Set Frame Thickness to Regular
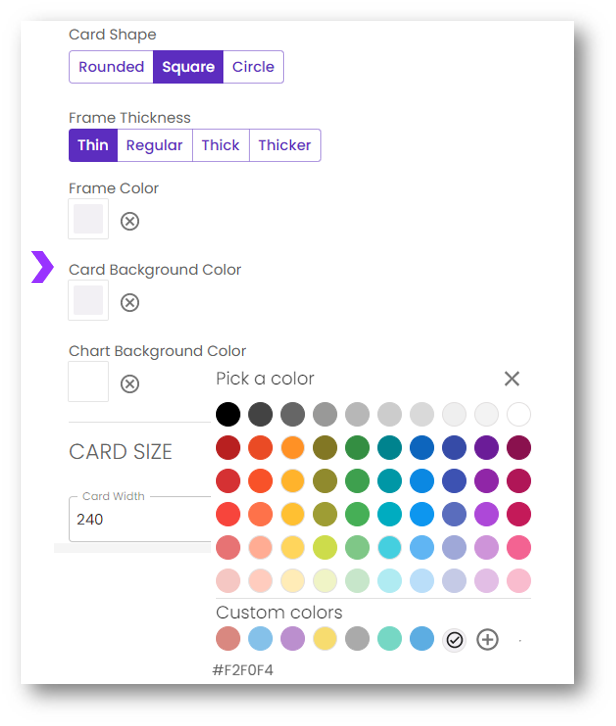The height and width of the screenshot is (726, 616). tap(154, 145)
